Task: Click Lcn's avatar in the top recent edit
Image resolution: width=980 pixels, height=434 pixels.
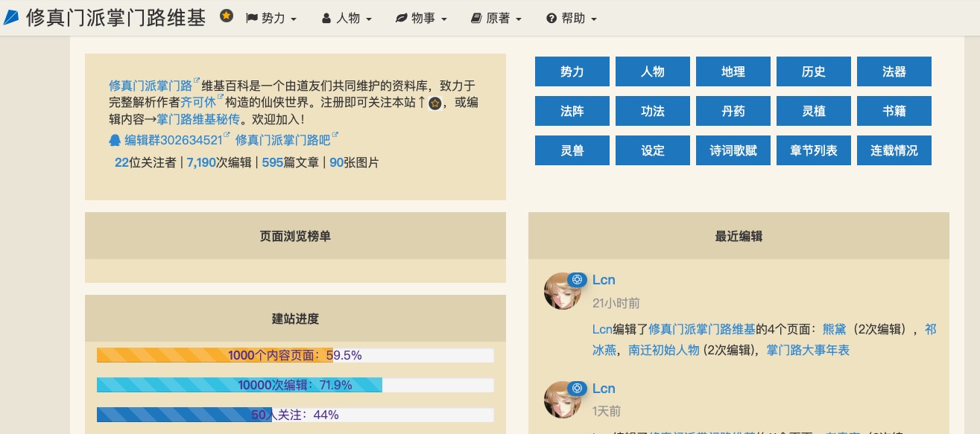Action: click(x=563, y=291)
